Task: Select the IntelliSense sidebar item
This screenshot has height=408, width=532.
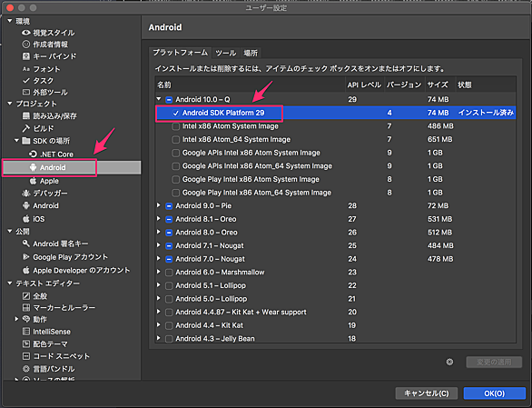Action: (52, 332)
